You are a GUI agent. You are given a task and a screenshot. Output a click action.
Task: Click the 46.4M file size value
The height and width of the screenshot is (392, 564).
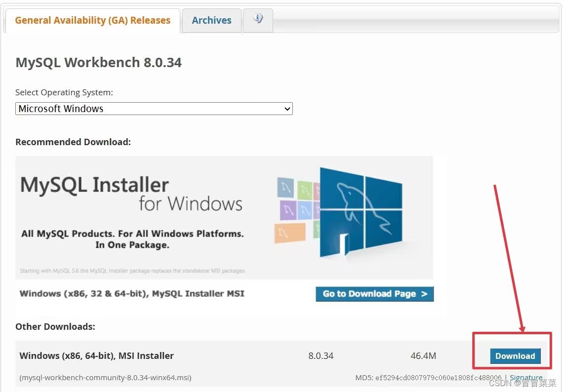423,356
